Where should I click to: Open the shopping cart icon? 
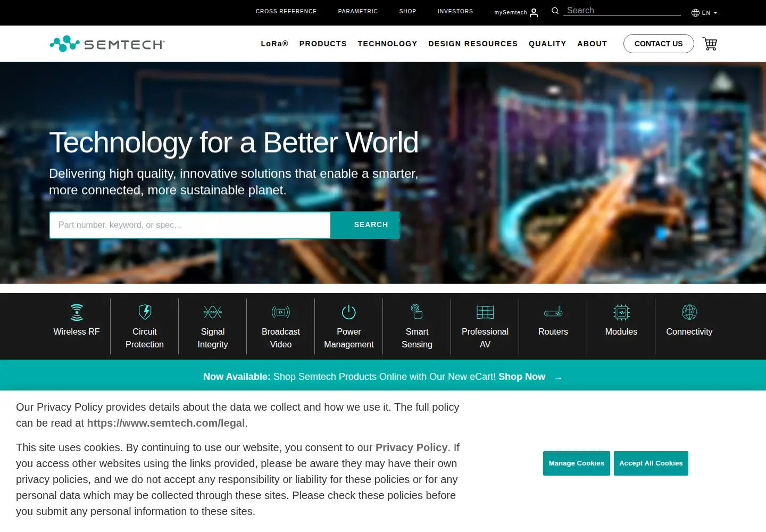coord(710,44)
